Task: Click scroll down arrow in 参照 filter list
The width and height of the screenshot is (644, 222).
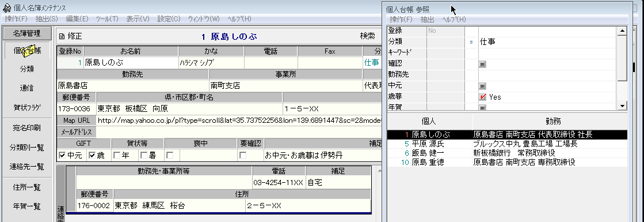Action: pyautogui.click(x=623, y=106)
